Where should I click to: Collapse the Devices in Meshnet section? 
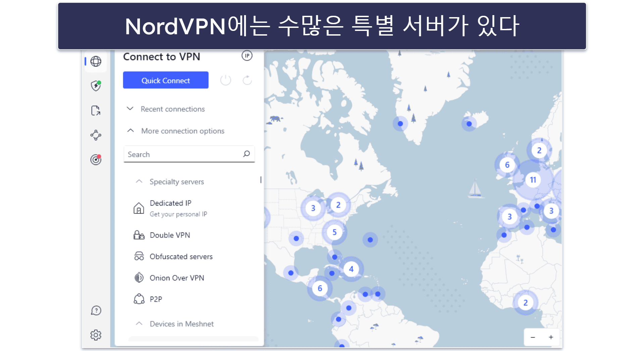139,323
